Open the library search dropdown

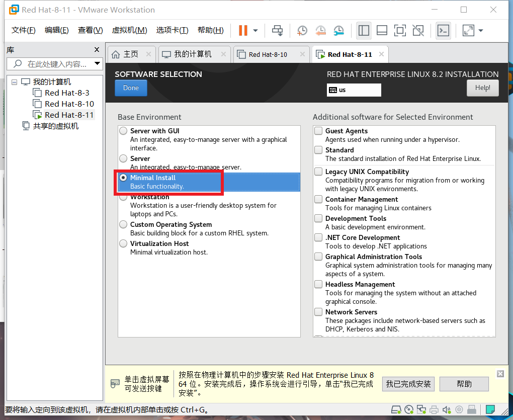click(97, 63)
